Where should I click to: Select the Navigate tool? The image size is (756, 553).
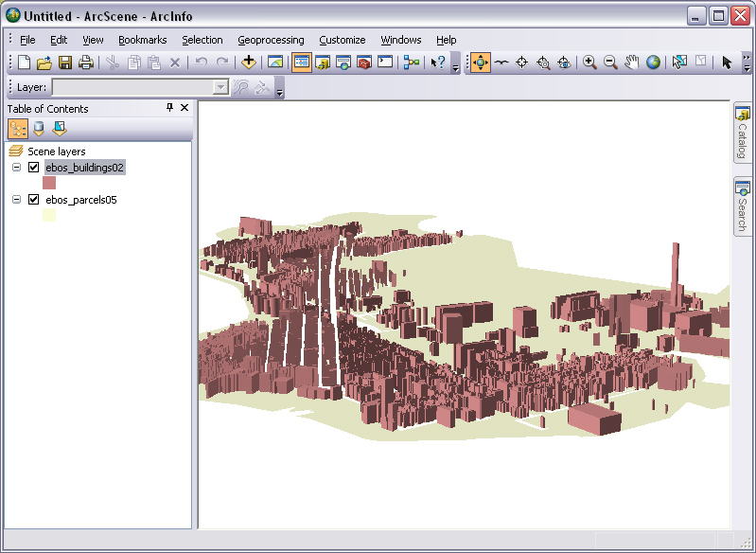480,62
